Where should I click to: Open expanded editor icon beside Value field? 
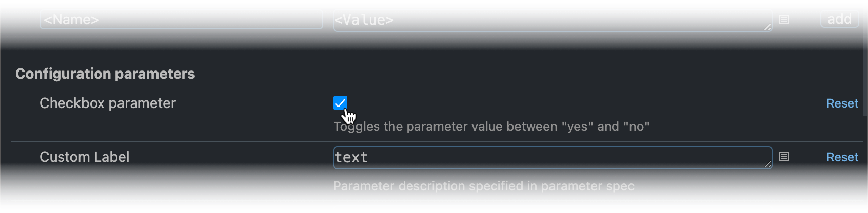[x=784, y=19]
